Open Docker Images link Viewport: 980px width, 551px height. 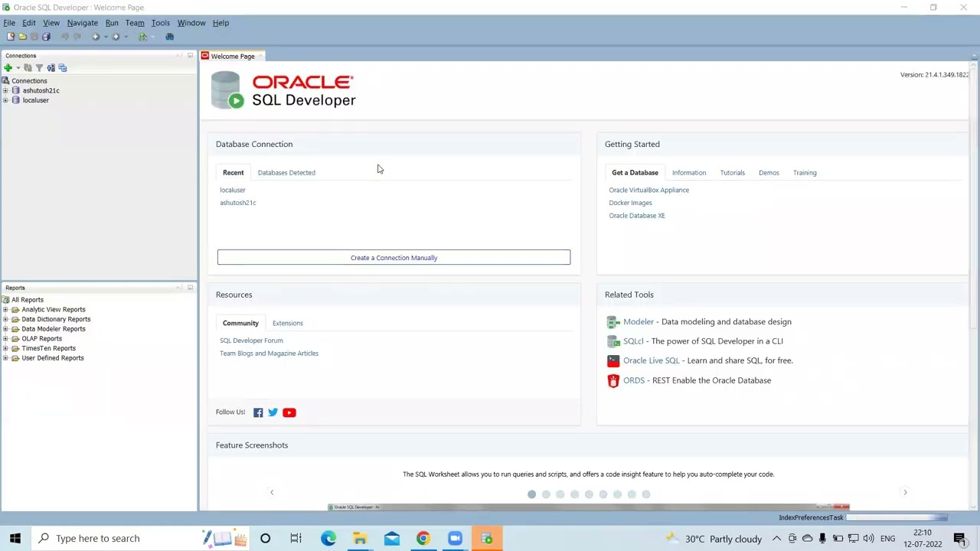(x=630, y=203)
